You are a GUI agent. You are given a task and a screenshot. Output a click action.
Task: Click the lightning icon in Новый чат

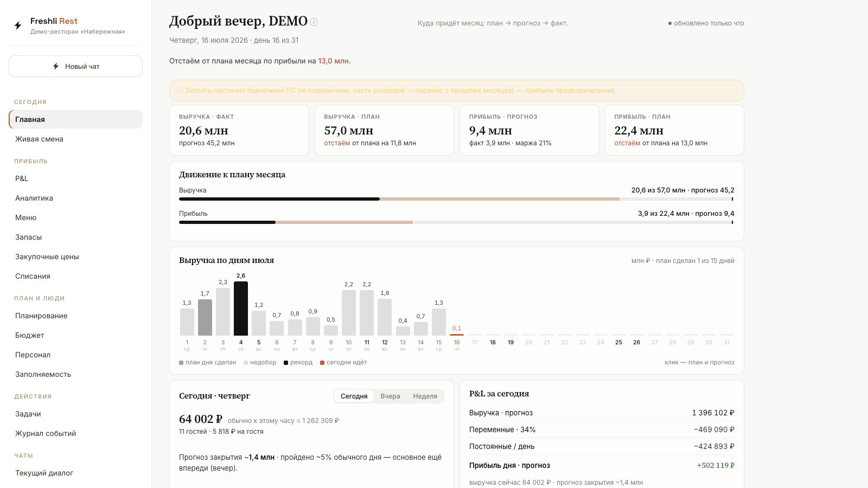click(56, 66)
